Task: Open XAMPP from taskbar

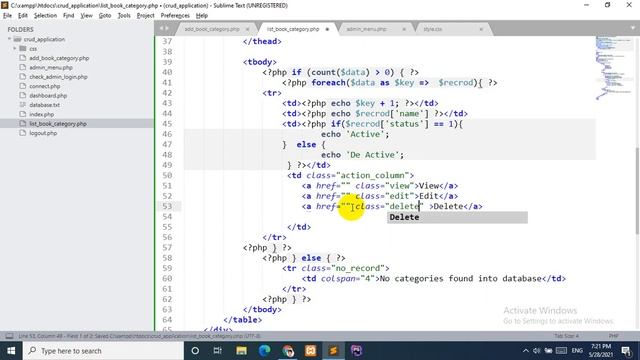Action: coord(311,351)
